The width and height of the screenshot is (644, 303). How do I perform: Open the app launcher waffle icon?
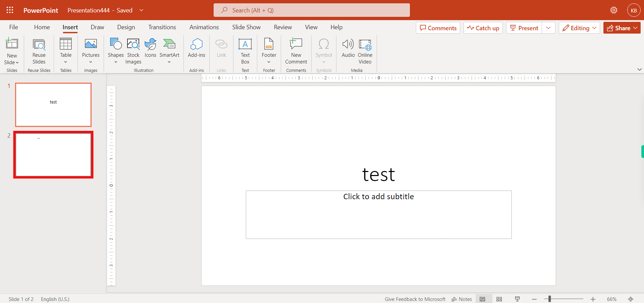tap(10, 10)
